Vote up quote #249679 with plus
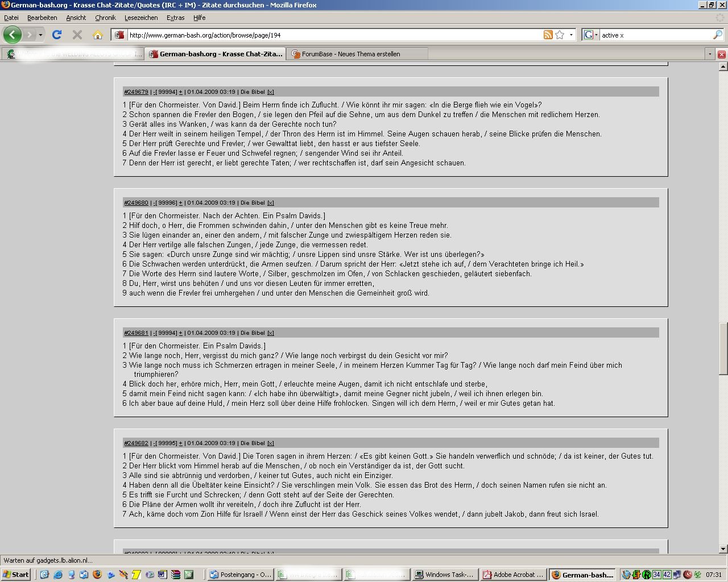The width and height of the screenshot is (728, 582). point(180,92)
